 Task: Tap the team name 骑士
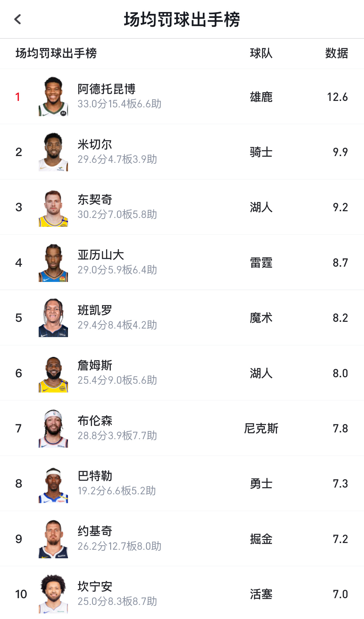pos(261,152)
